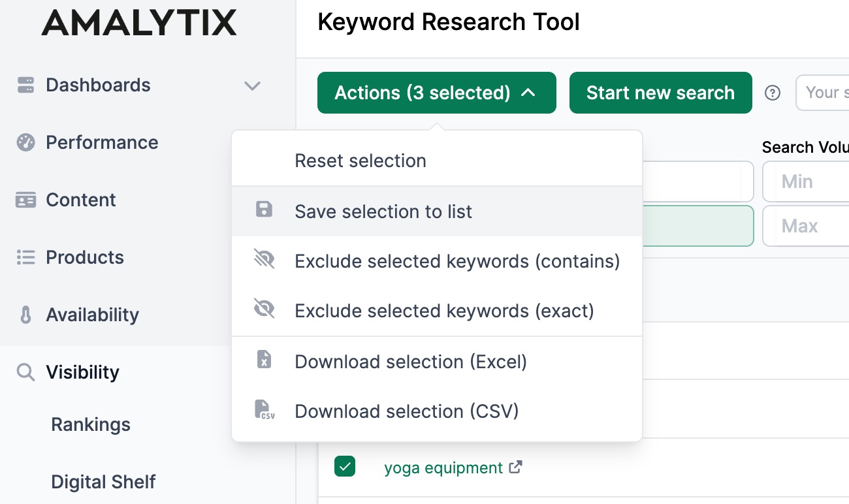Image resolution: width=849 pixels, height=504 pixels.
Task: Click the Visibility magnifier icon
Action: coord(25,372)
